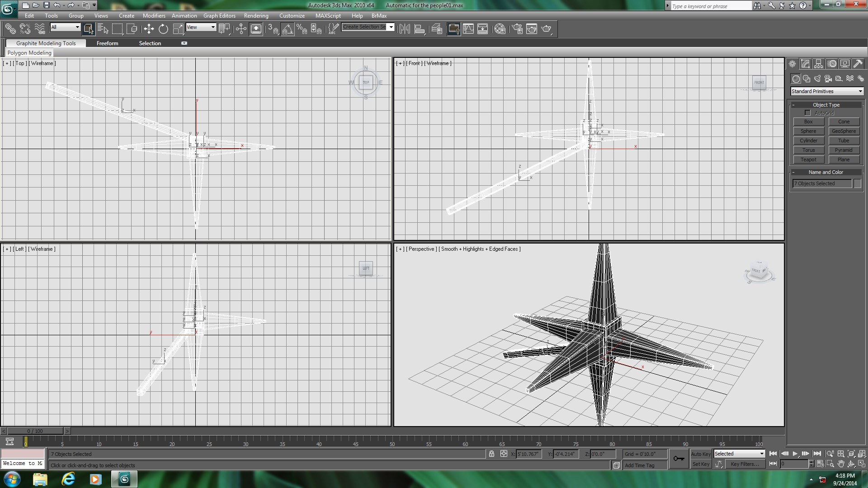Activate the Select and Rotate tool

[163, 29]
